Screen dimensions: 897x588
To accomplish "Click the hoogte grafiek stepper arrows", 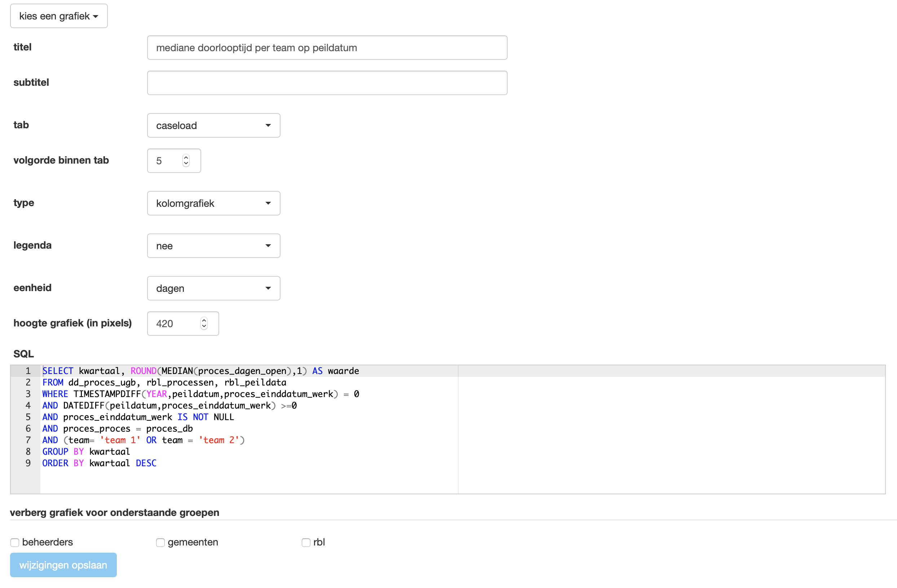I will [x=204, y=324].
